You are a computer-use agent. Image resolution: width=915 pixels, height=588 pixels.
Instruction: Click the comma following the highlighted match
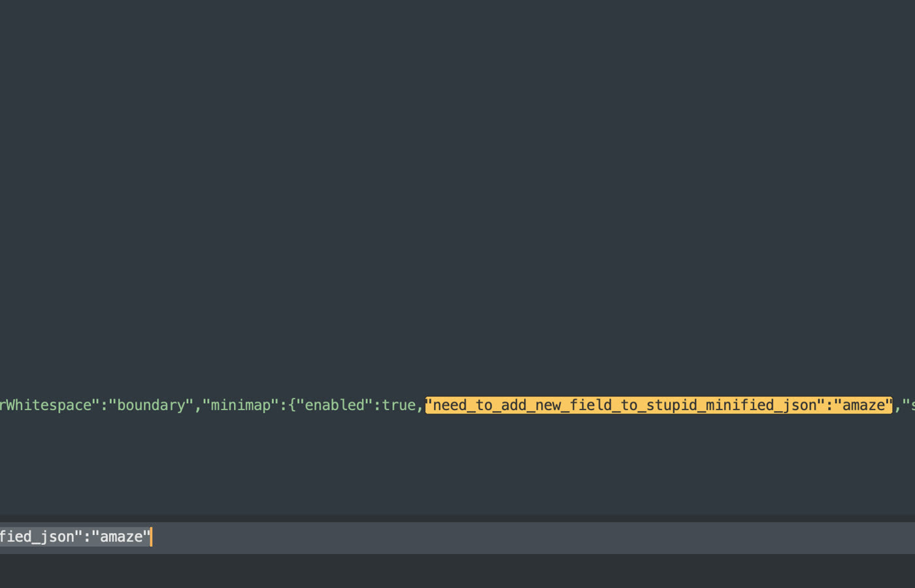click(897, 406)
